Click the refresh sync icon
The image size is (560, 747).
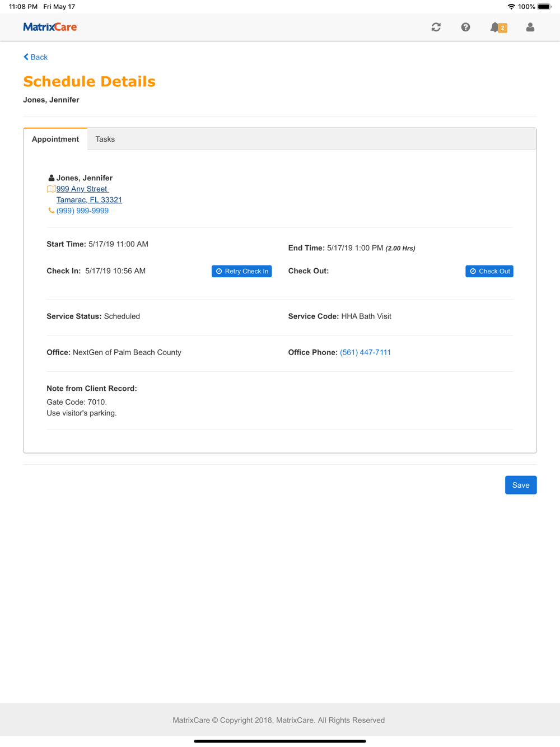coord(436,27)
